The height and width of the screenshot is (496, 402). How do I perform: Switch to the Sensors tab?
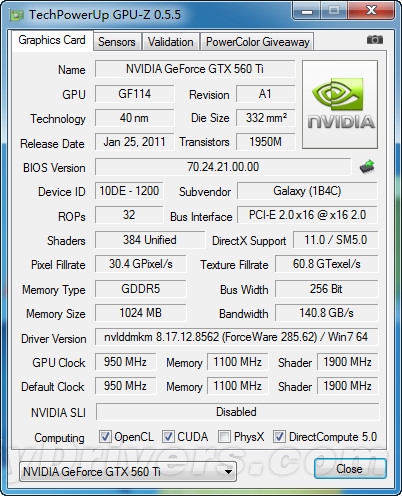(117, 42)
